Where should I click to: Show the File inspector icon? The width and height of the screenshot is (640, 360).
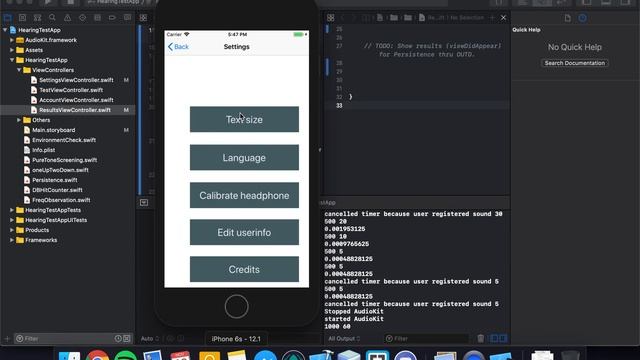[x=568, y=18]
